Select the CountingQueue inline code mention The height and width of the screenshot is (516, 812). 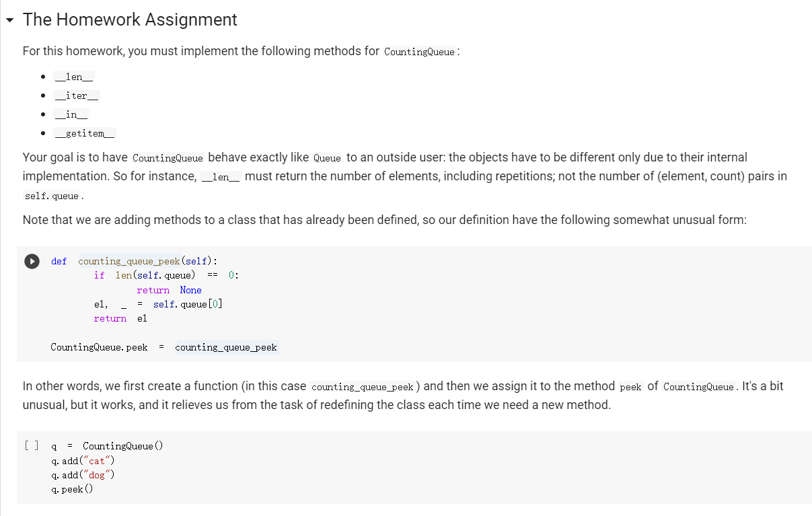(419, 51)
